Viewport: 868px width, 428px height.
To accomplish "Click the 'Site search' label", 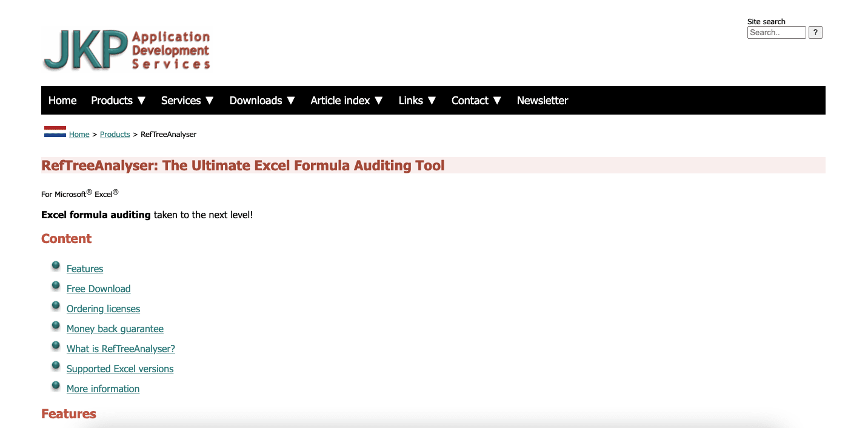I will tap(766, 21).
